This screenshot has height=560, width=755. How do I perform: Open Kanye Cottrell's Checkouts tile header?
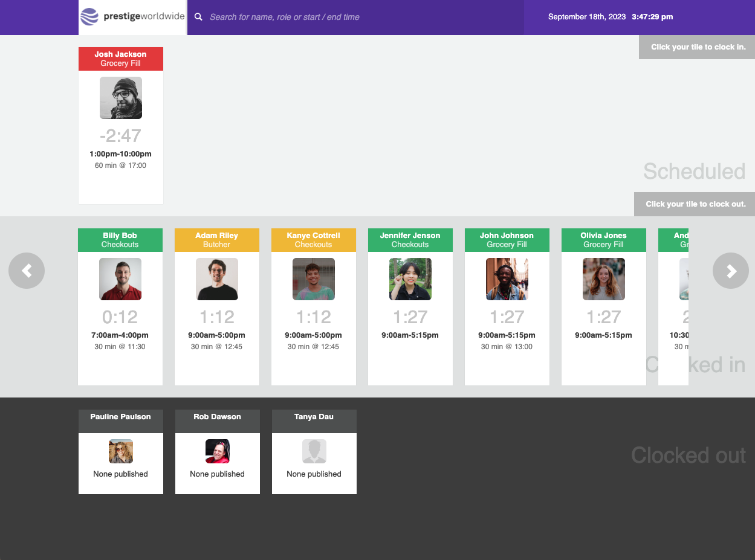(x=314, y=240)
